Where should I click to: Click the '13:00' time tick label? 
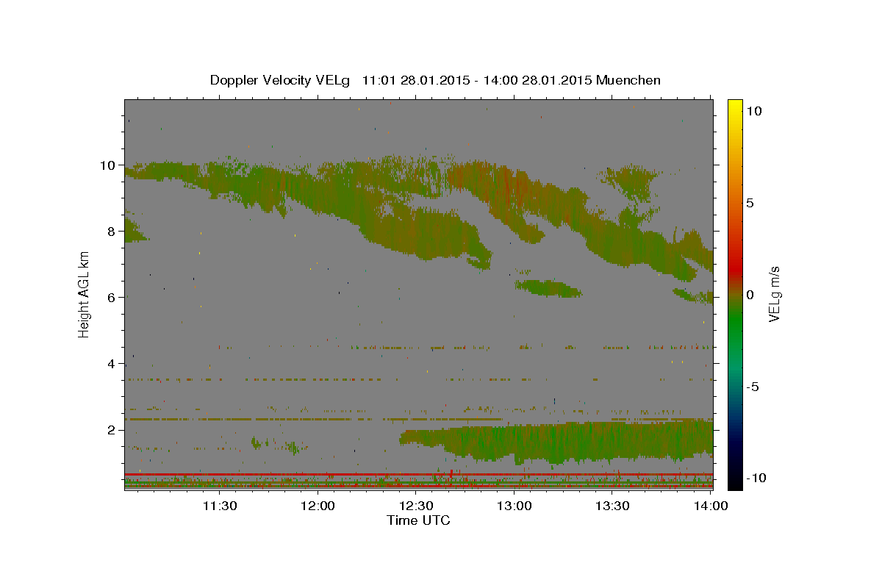514,506
